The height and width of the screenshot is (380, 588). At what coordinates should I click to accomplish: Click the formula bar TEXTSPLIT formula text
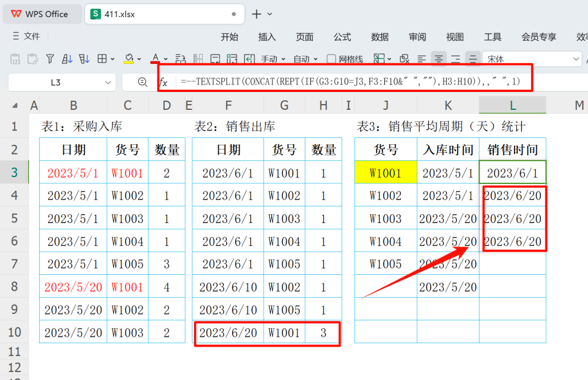click(350, 82)
